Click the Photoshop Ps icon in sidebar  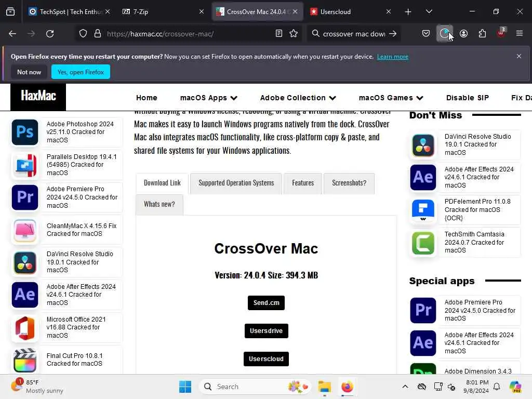(25, 132)
